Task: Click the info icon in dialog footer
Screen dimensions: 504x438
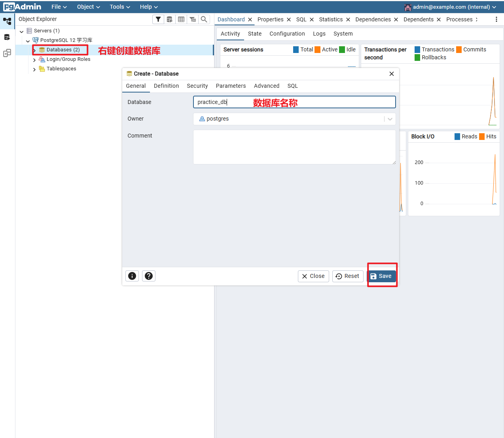Action: click(x=132, y=276)
